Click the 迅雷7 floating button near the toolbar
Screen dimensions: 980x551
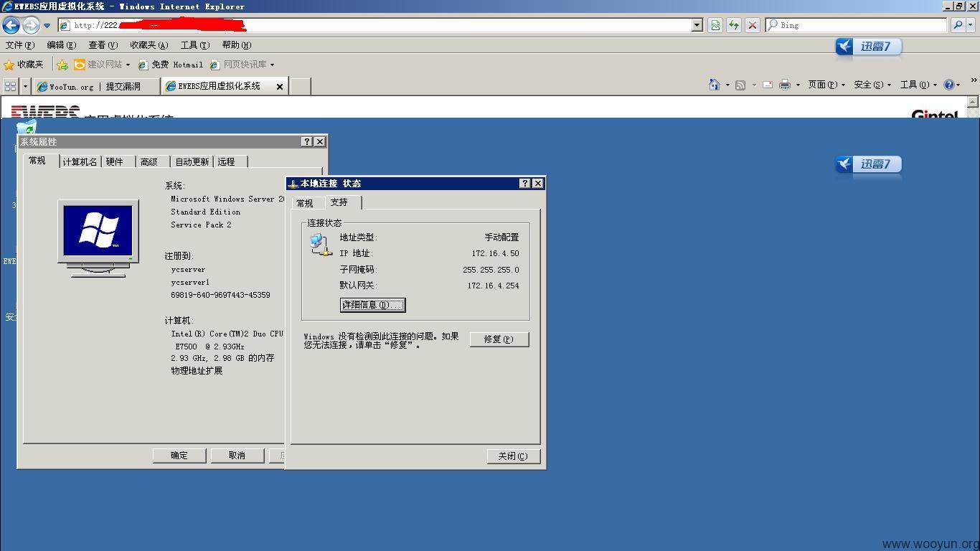[x=869, y=47]
